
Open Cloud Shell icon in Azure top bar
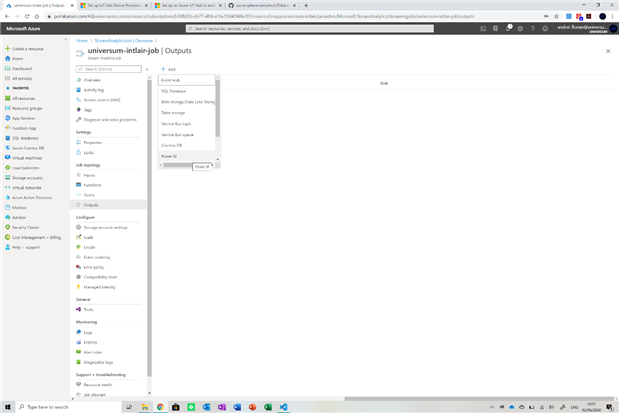click(x=483, y=28)
